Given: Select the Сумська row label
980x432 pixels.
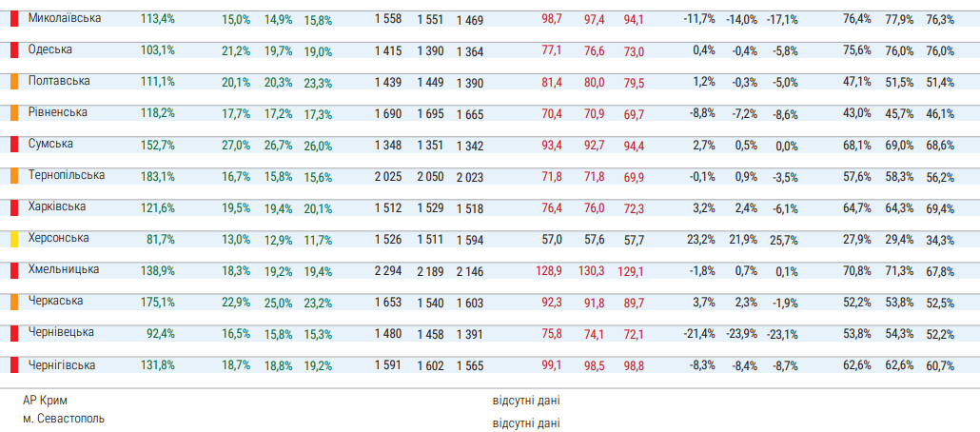Looking at the screenshot, I should [x=51, y=144].
